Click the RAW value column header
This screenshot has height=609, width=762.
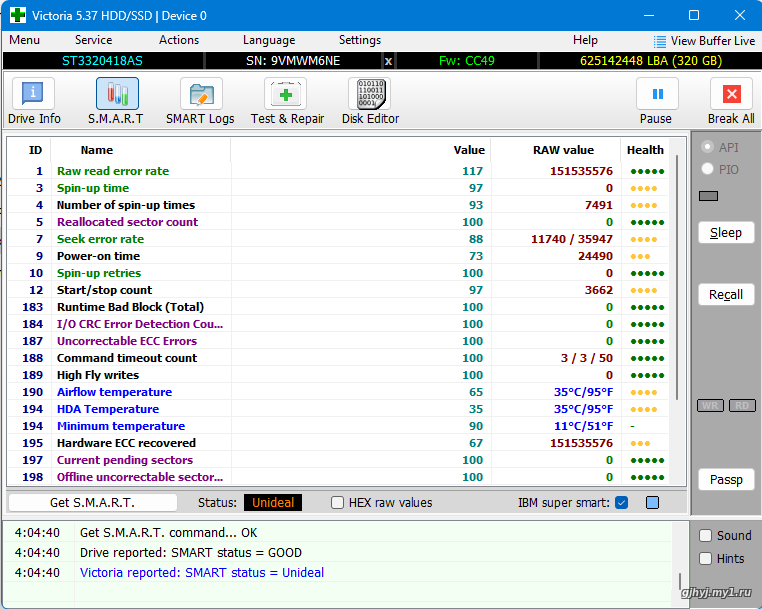coord(563,150)
